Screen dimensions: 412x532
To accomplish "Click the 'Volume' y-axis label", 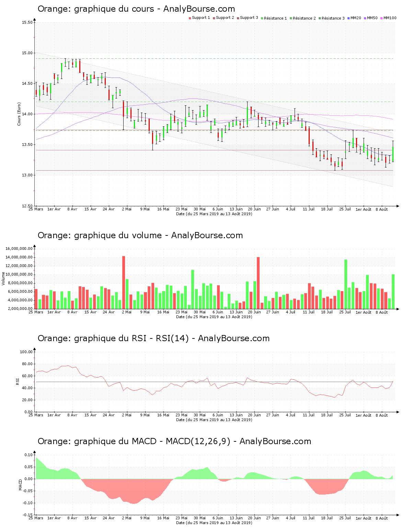I will (3, 278).
